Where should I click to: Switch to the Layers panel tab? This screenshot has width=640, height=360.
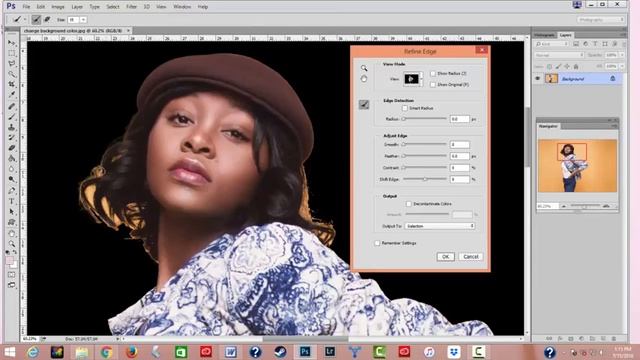[x=565, y=35]
